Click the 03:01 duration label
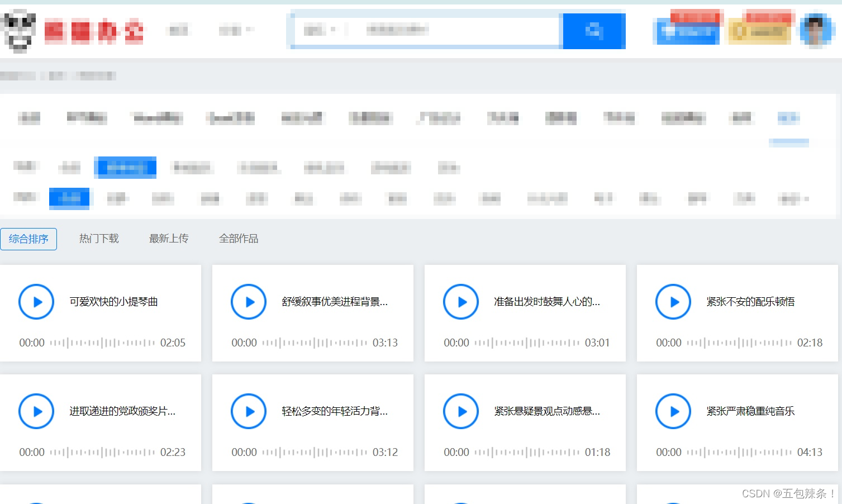 (597, 343)
